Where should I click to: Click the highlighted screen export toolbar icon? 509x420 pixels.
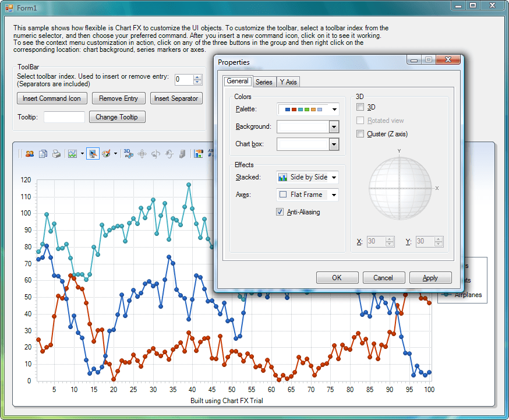[93, 153]
